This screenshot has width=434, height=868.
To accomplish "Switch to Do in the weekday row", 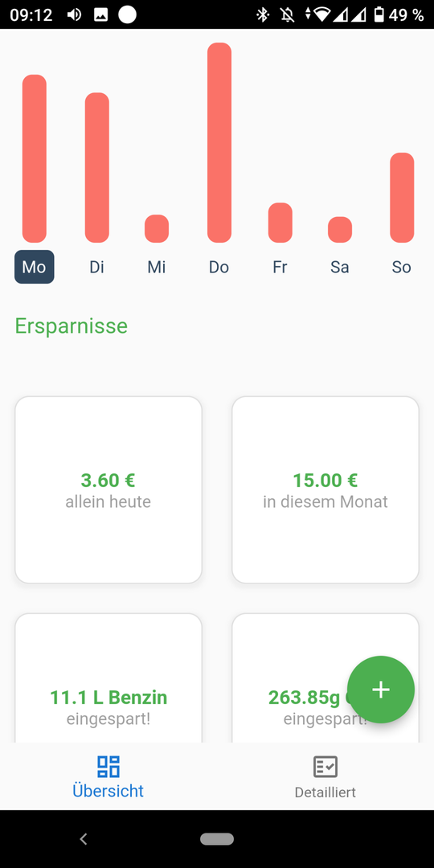I will pyautogui.click(x=219, y=267).
